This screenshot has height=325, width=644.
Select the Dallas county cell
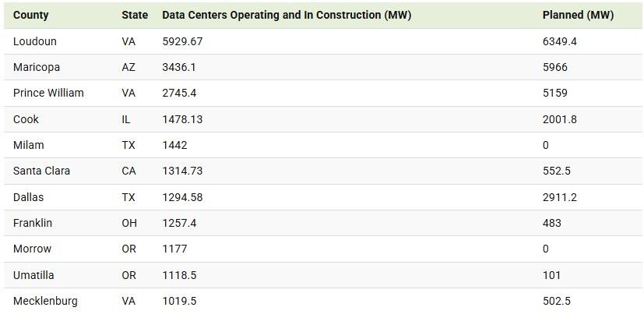tap(30, 197)
